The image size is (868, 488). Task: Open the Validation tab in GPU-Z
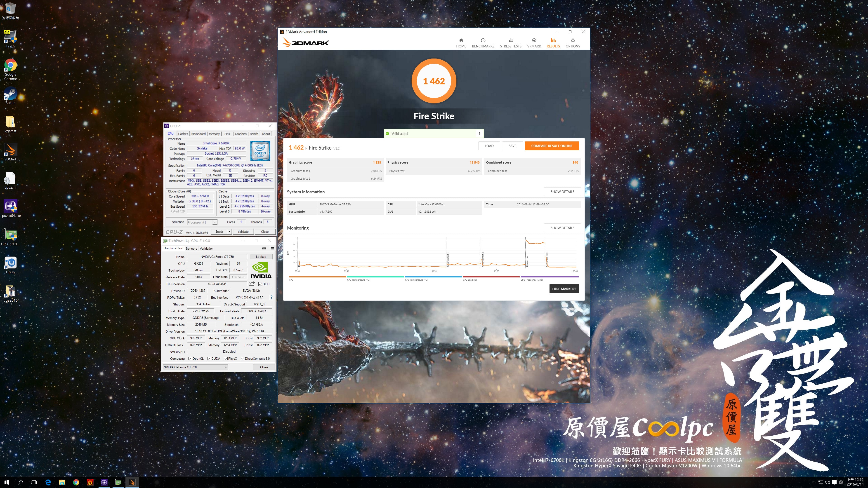click(207, 249)
